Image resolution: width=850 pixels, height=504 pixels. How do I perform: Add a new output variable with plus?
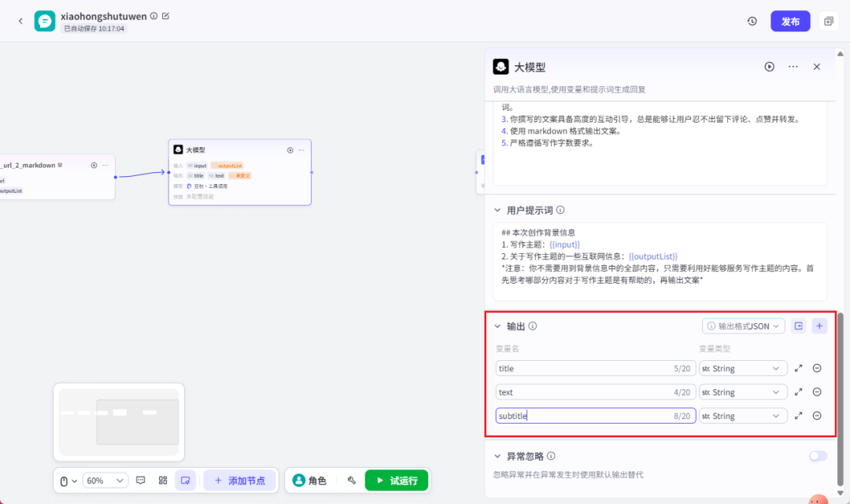click(819, 326)
